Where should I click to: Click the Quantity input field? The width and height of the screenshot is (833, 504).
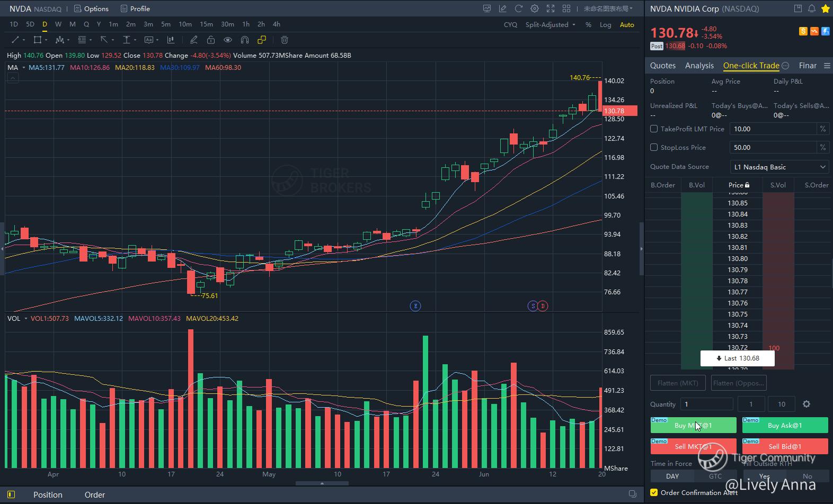click(707, 404)
